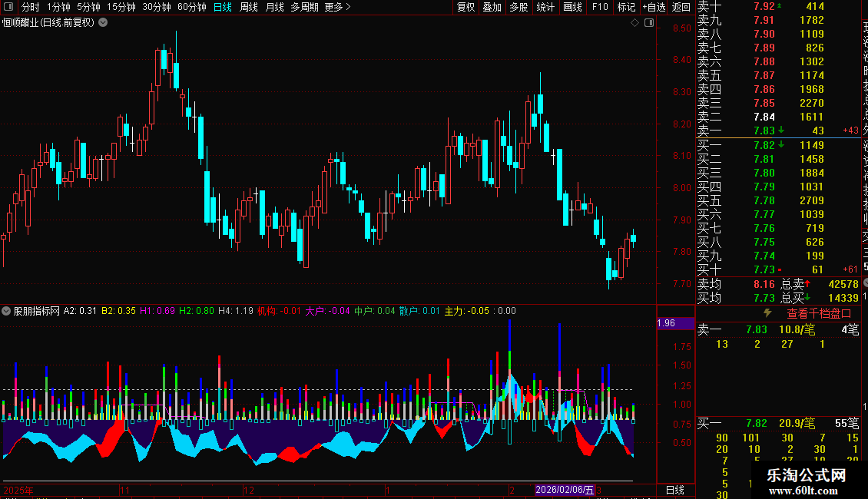Click the 标记 mark button
The width and height of the screenshot is (868, 499).
tap(626, 7)
